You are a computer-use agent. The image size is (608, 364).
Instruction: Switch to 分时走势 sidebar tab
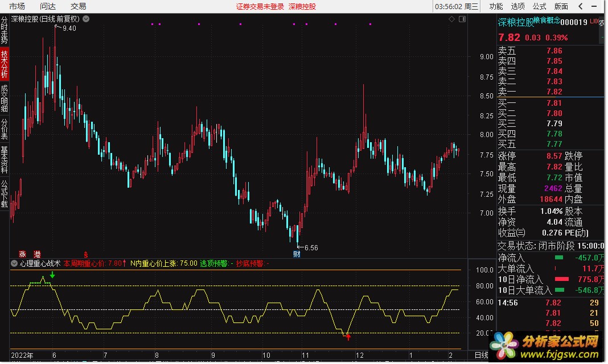4,30
